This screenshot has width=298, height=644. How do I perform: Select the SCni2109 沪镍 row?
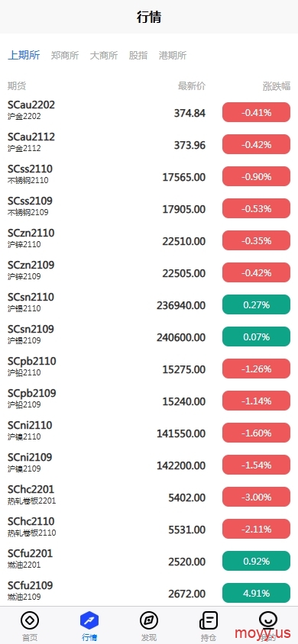(149, 465)
